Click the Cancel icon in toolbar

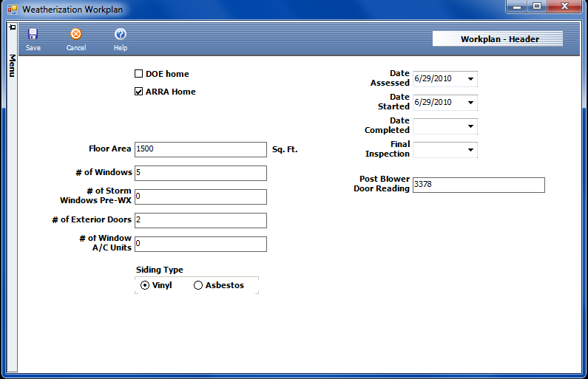click(75, 35)
